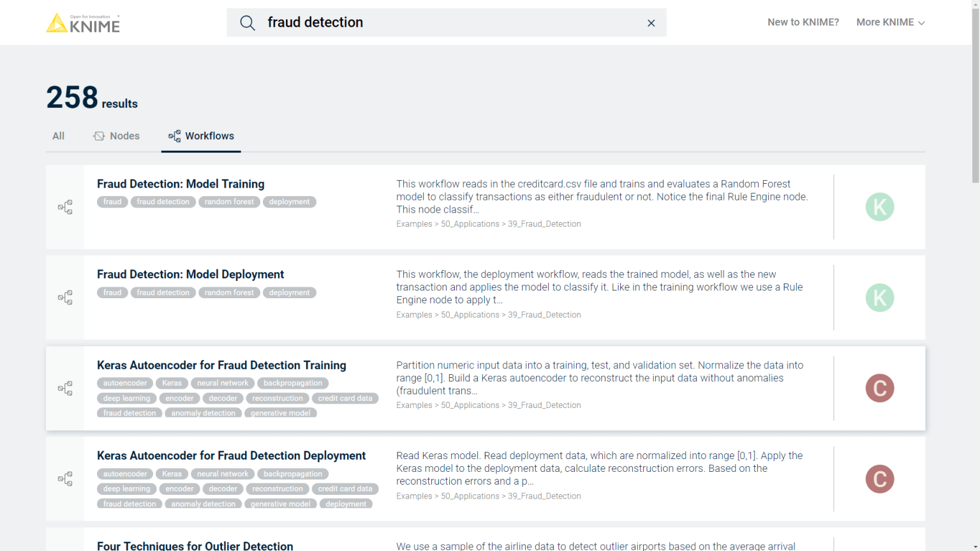Click deep learning tag under Keras Training
The width and height of the screenshot is (980, 551).
coord(127,398)
